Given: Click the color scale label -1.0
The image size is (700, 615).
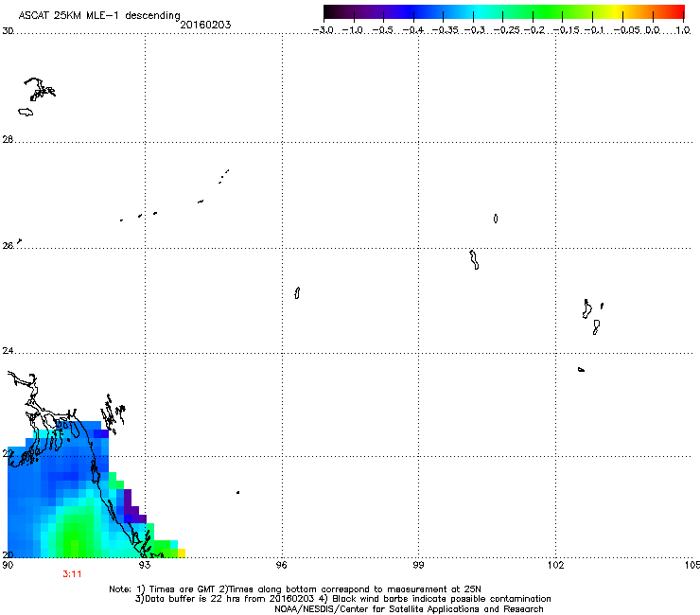Looking at the screenshot, I should point(353,30).
